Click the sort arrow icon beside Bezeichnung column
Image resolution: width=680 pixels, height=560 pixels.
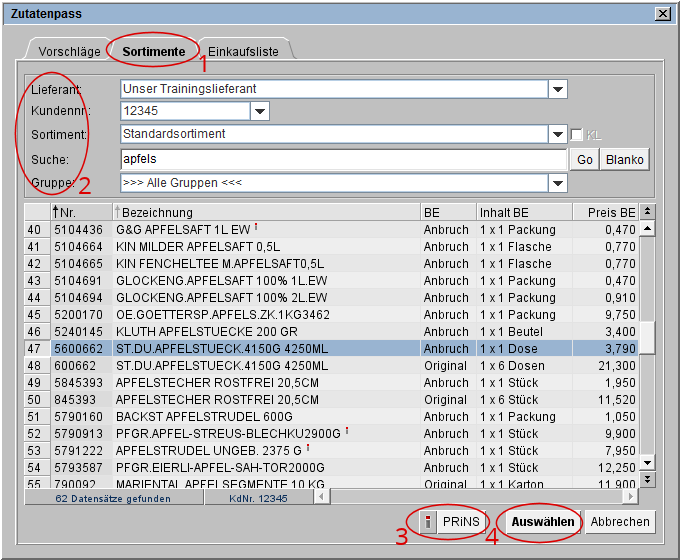tap(118, 212)
